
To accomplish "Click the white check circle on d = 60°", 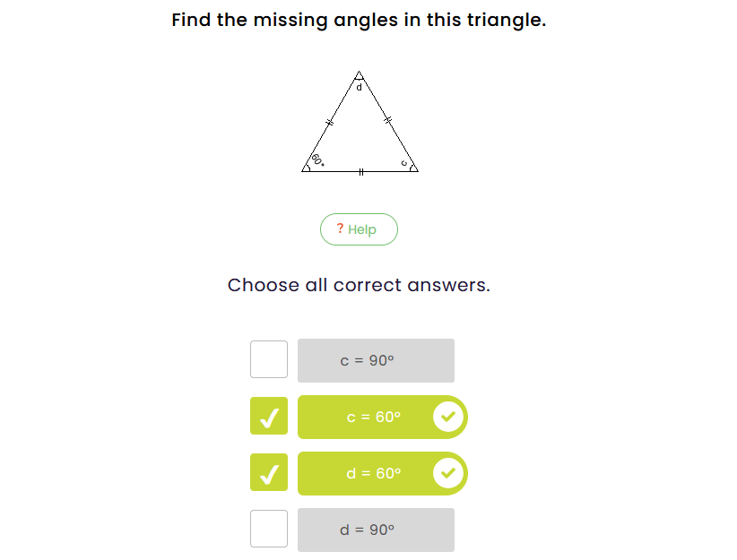I will (448, 473).
